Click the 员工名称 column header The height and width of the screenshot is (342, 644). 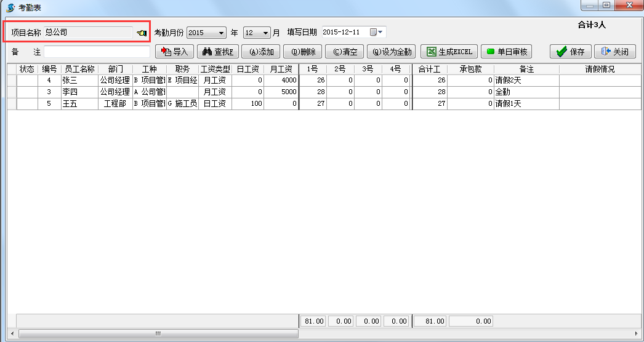tap(79, 69)
